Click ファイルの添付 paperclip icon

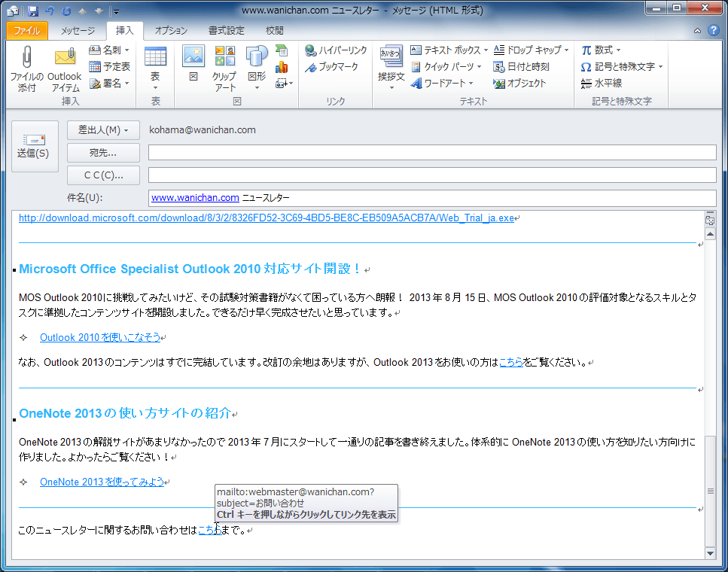coord(27,68)
